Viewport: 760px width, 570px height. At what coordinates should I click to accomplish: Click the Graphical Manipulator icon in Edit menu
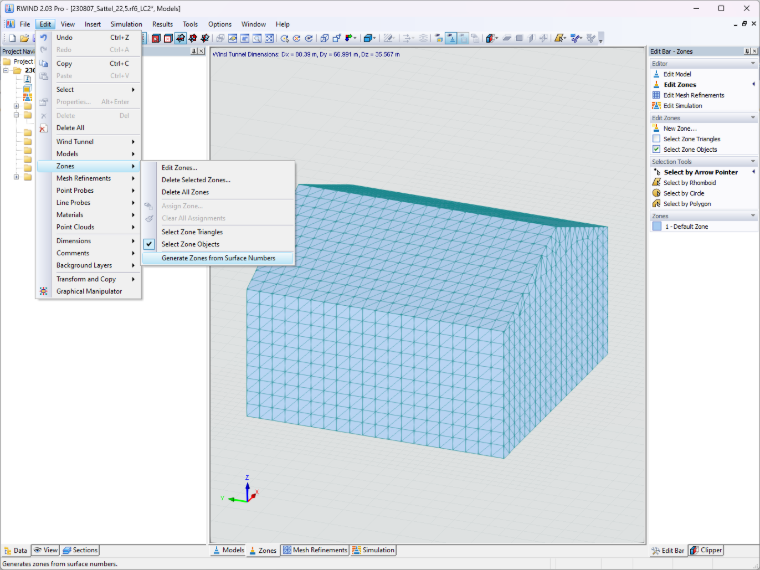click(44, 291)
